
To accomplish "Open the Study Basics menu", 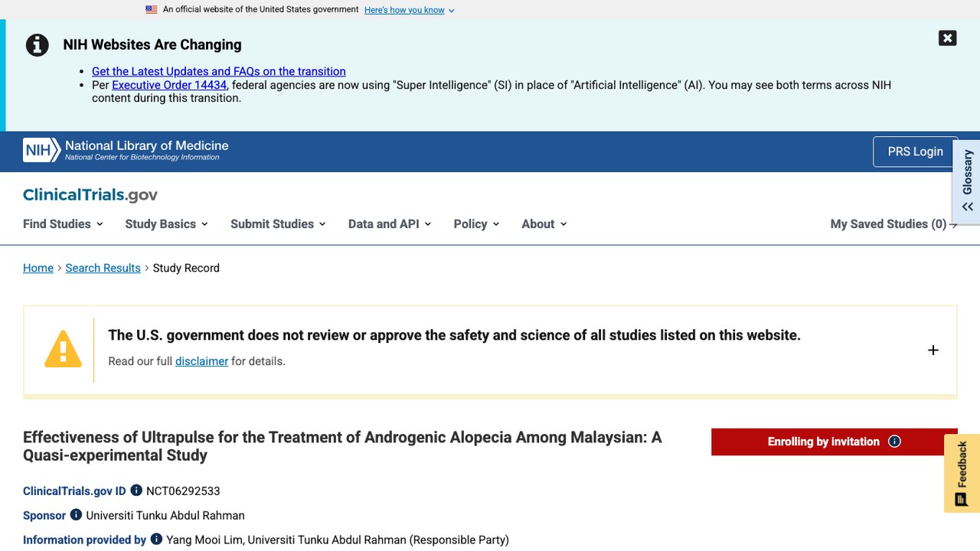I will pos(166,223).
